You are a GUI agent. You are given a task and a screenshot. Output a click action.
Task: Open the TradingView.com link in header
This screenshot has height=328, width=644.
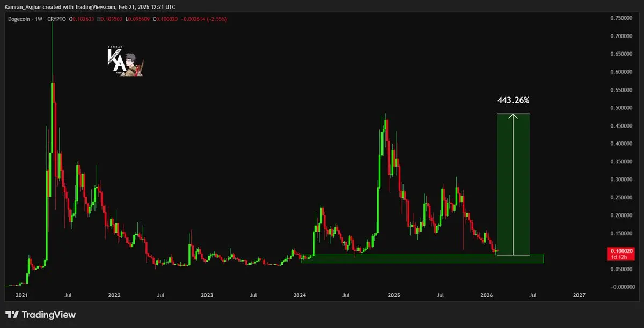pyautogui.click(x=95, y=7)
